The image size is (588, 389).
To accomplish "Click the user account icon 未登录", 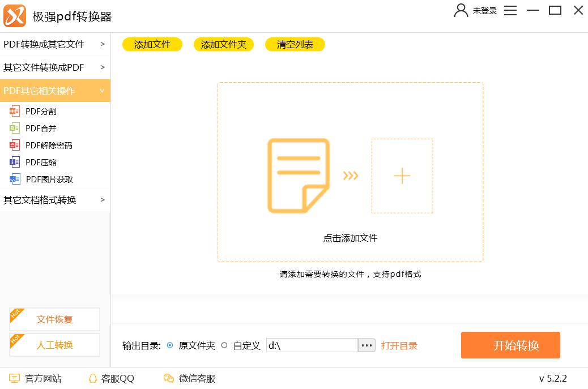I will (461, 11).
